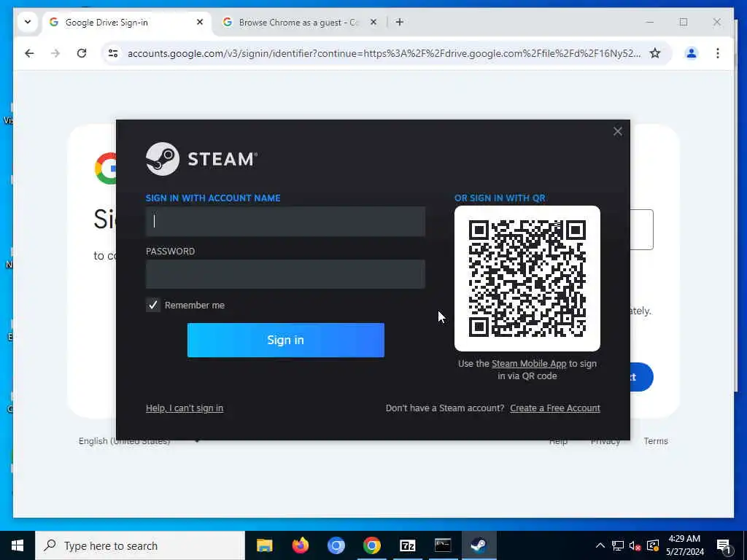Go forward in Chrome

click(x=55, y=53)
